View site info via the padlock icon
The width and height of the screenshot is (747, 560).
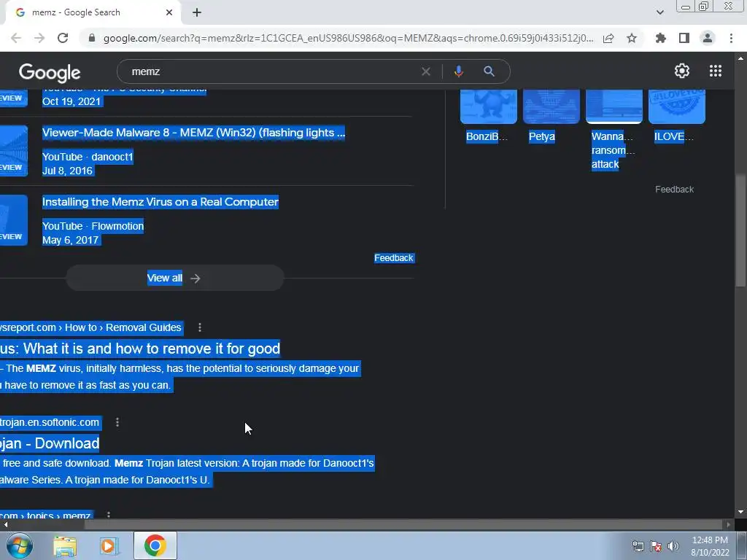coord(92,38)
